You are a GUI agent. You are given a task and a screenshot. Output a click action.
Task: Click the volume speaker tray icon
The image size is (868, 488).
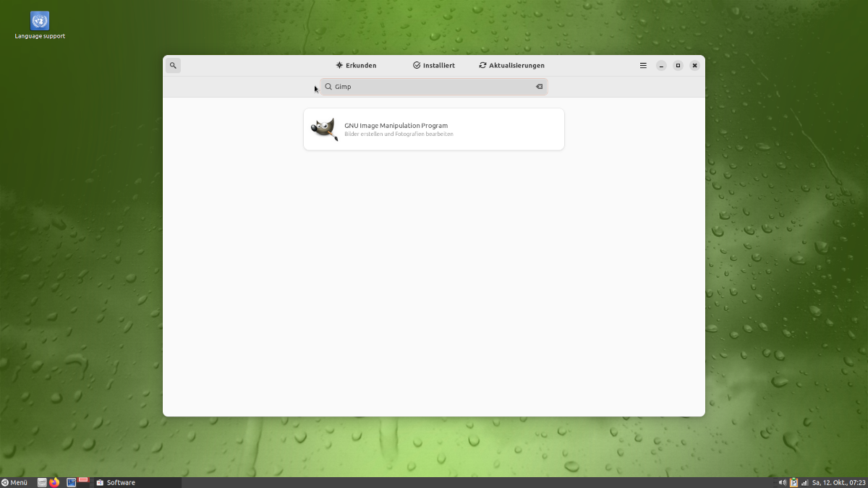click(x=782, y=482)
